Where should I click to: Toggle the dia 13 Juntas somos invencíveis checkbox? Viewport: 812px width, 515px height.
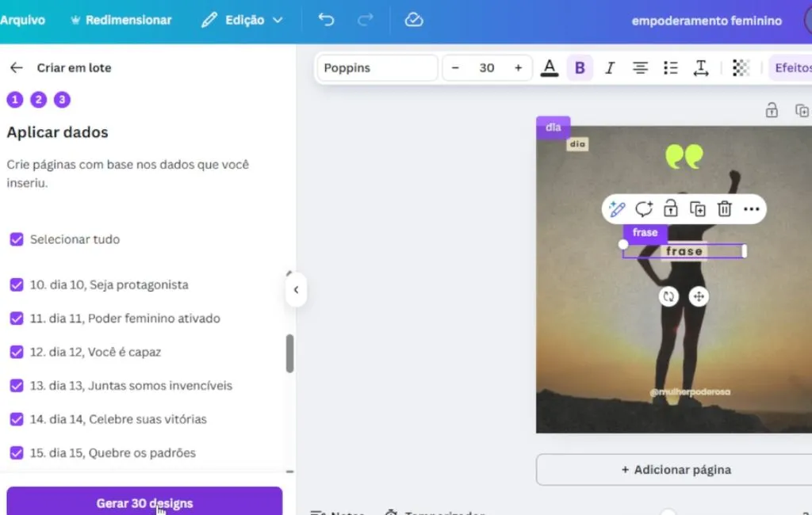point(17,386)
